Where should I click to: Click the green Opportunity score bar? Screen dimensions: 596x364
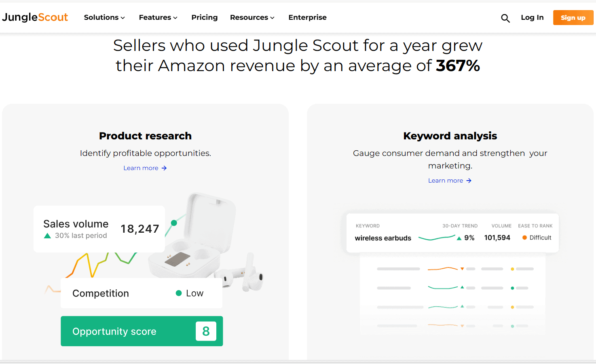tap(142, 331)
